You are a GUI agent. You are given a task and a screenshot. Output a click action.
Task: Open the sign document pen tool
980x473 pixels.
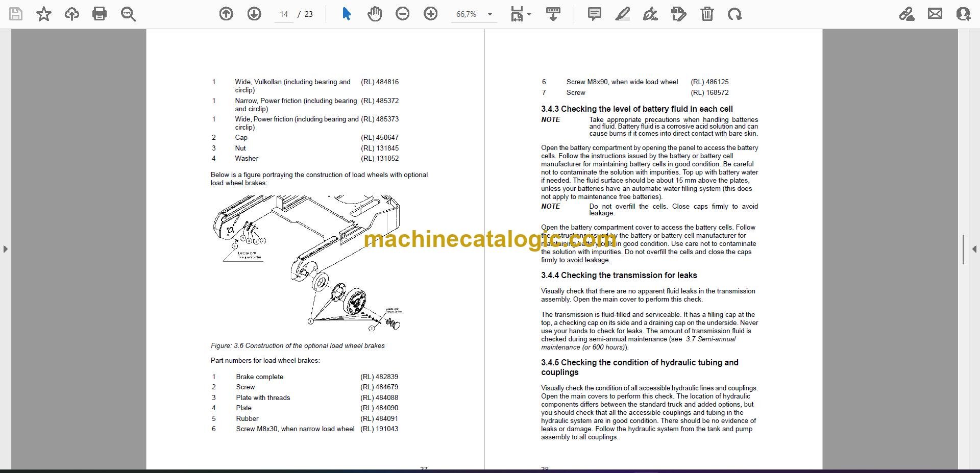pos(651,14)
